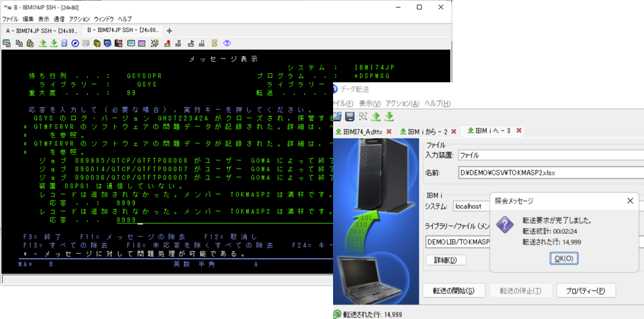Screen dimensions: 644x319
Task: Add a new session tab with plus button
Action: [x=169, y=31]
